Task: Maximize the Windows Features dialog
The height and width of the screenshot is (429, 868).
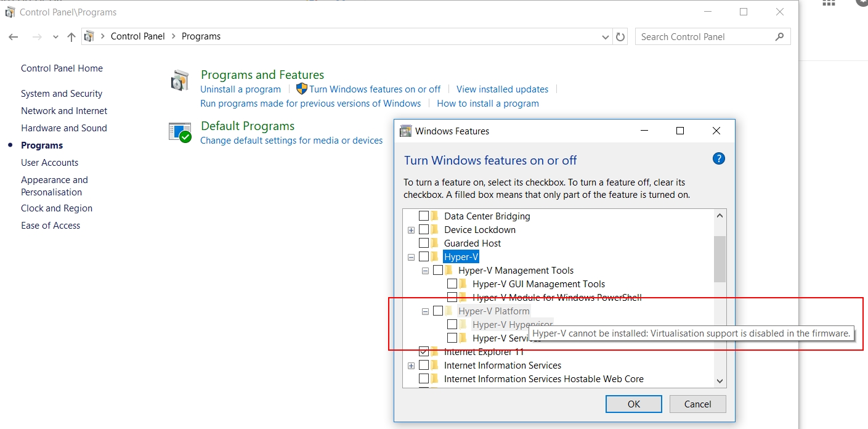Action: coord(680,131)
